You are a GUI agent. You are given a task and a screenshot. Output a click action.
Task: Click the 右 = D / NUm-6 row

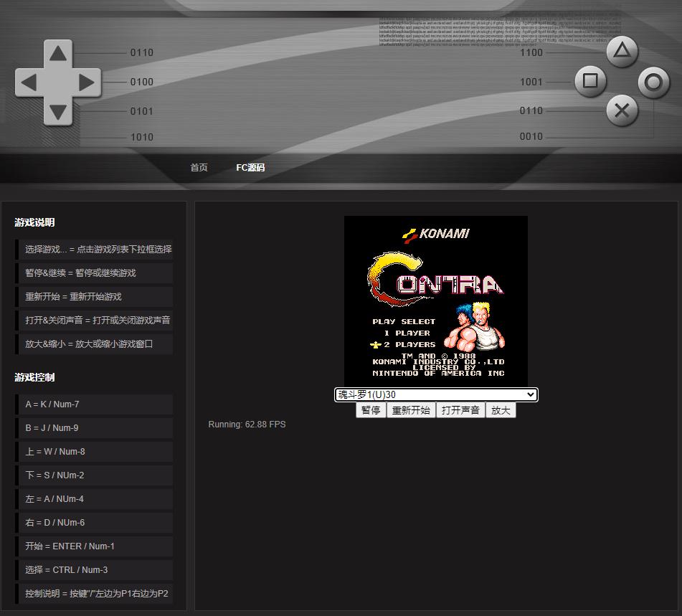(x=94, y=523)
